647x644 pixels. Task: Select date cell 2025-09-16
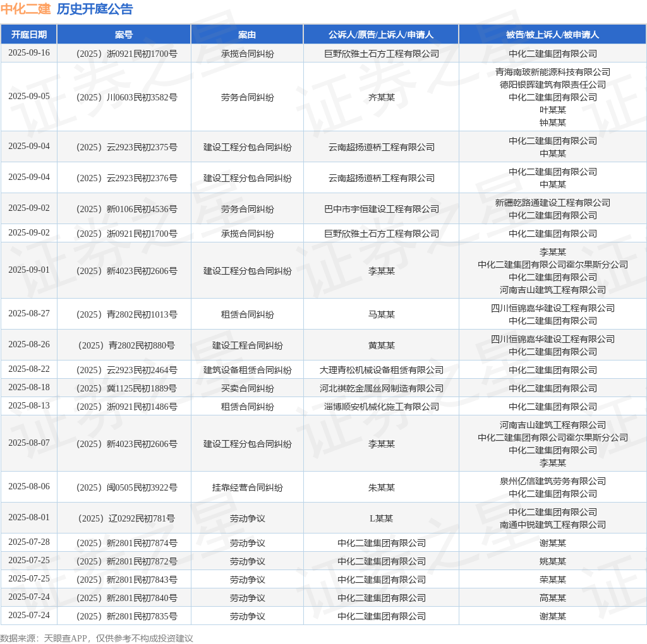point(29,53)
